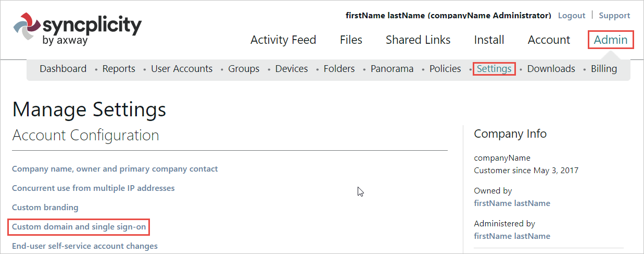Open the Dashboard admin submenu item
The width and height of the screenshot is (644, 254).
(63, 69)
